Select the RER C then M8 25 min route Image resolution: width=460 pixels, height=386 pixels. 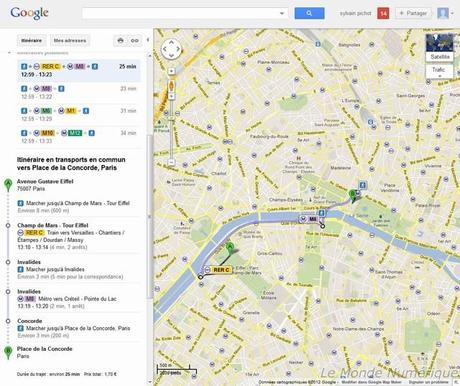click(x=79, y=70)
